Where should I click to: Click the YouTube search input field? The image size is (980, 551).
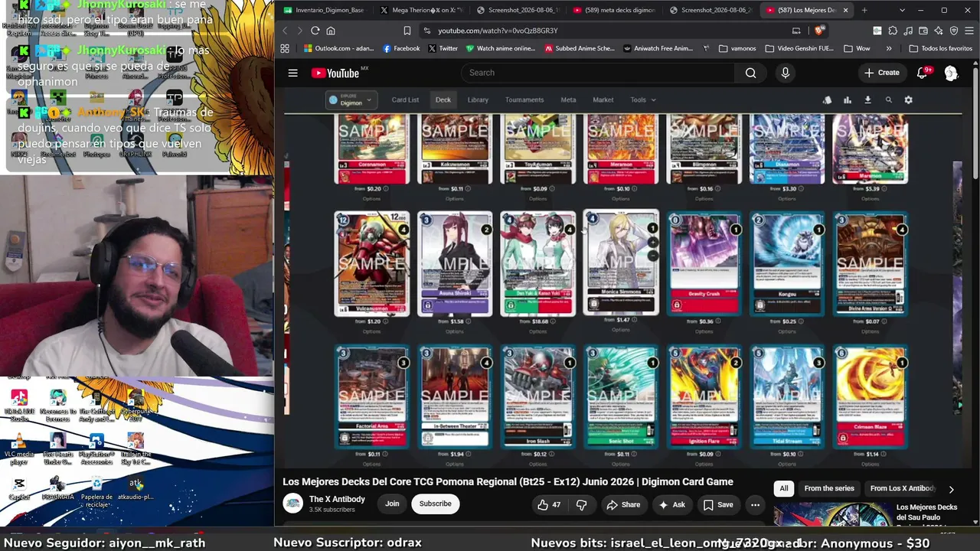pos(598,73)
